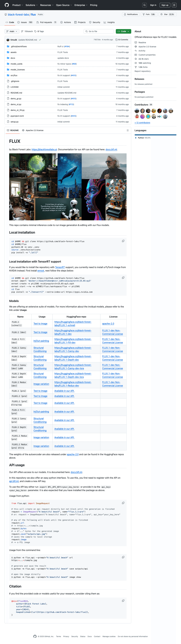Open the .github/workflows folder
181x644 pixels.
coord(19,47)
